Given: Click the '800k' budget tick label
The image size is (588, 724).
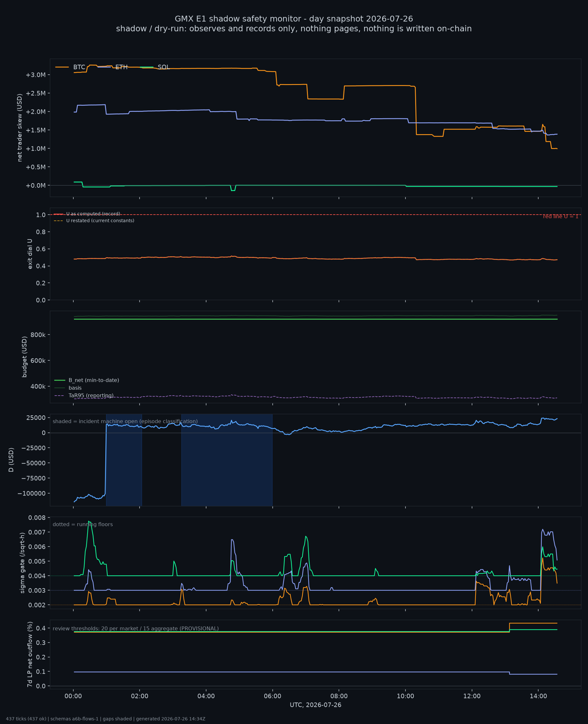Looking at the screenshot, I should point(38,335).
